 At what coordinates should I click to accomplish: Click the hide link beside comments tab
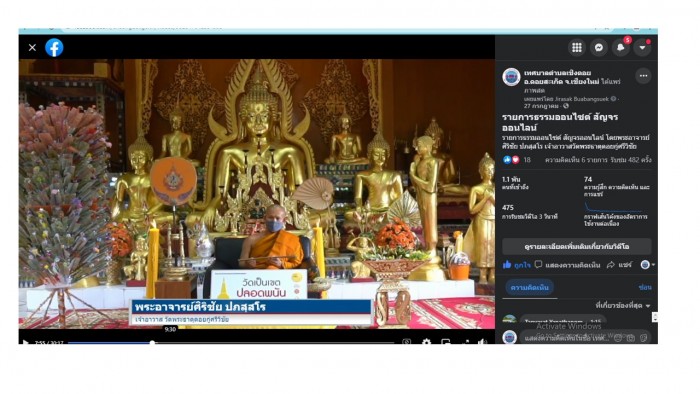(645, 287)
